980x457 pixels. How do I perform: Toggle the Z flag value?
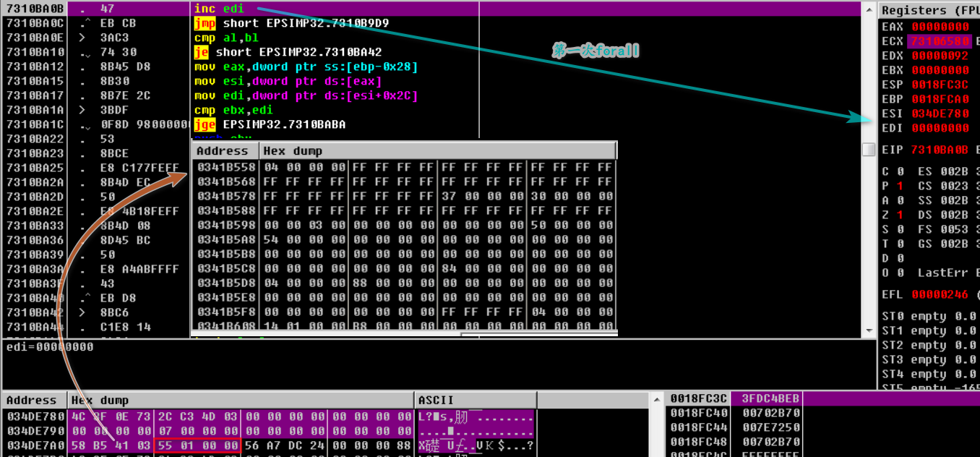900,215
